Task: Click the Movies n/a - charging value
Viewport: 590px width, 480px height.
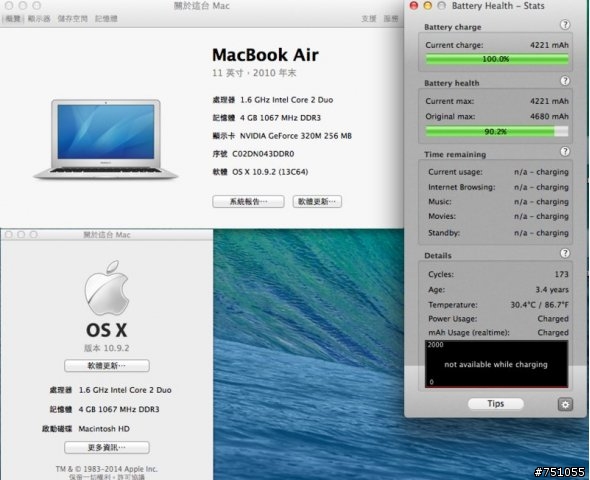Action: [541, 216]
